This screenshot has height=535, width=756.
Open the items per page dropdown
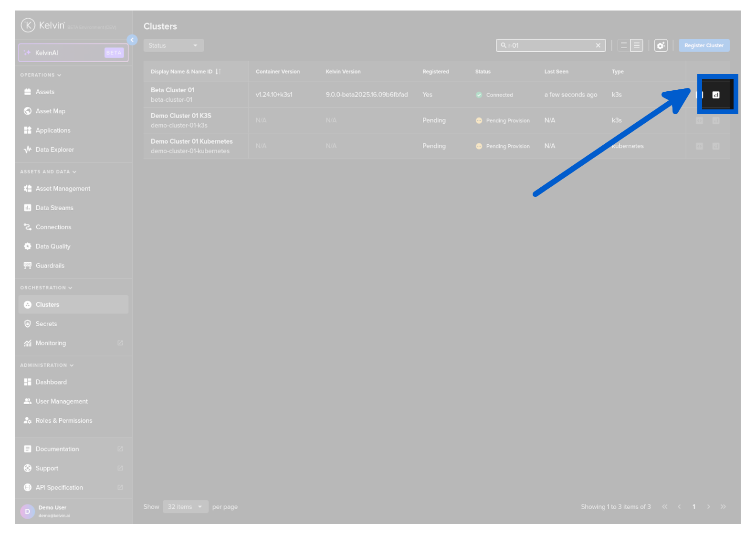[185, 507]
